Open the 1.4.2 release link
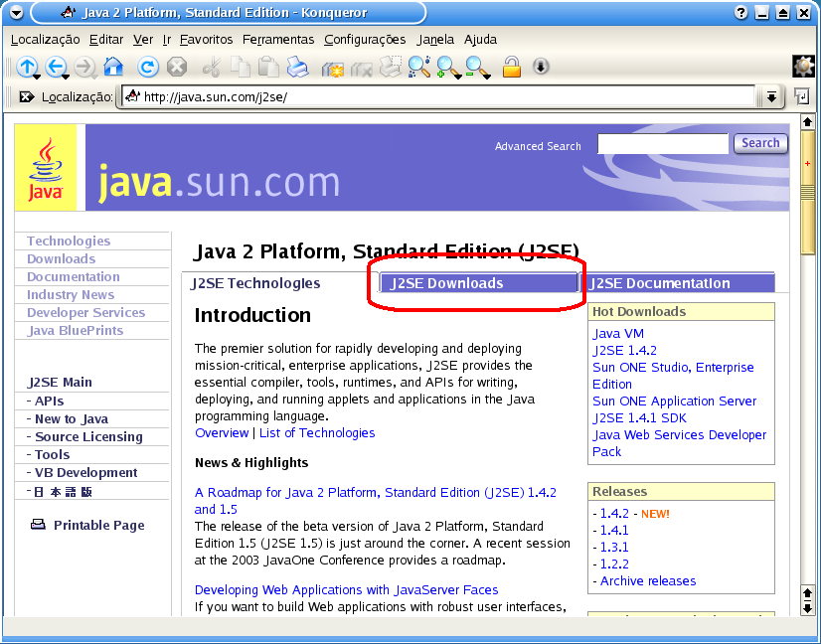821x644 pixels. 614,514
